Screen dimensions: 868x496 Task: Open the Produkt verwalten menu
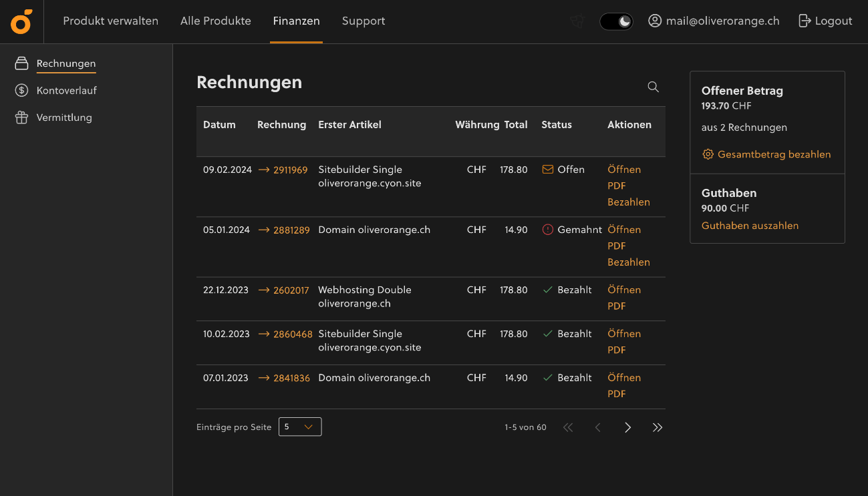(x=111, y=21)
